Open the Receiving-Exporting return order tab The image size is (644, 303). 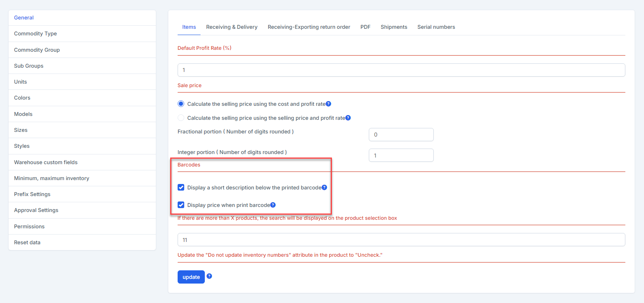click(x=309, y=27)
